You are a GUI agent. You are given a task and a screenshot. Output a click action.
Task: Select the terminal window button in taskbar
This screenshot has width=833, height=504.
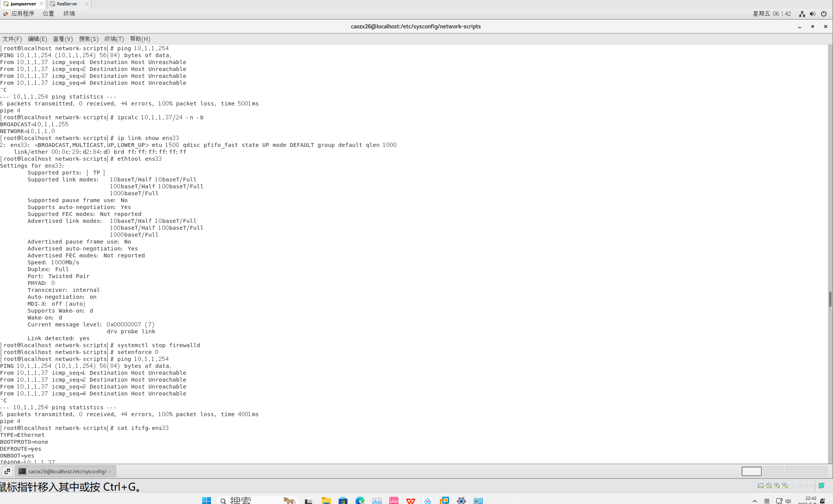point(65,471)
